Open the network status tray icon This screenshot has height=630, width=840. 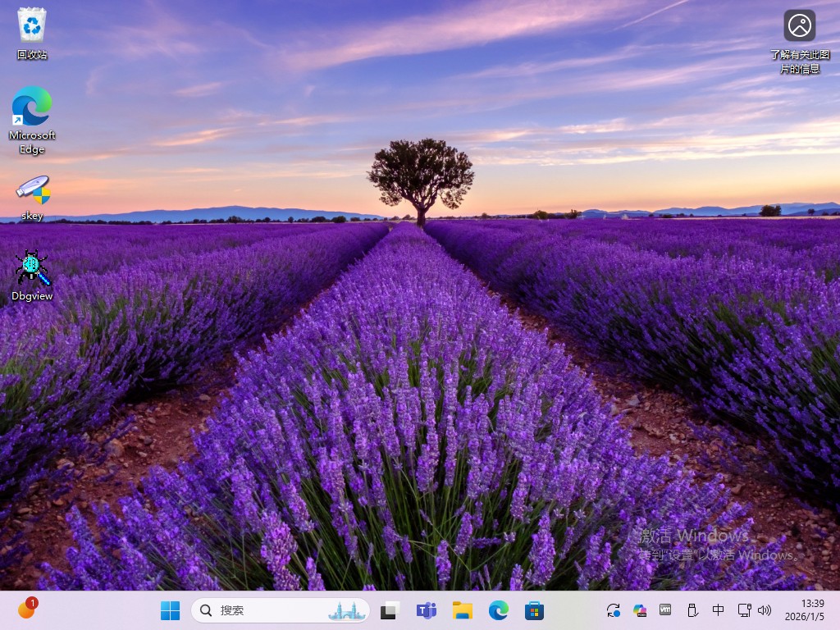(x=744, y=610)
